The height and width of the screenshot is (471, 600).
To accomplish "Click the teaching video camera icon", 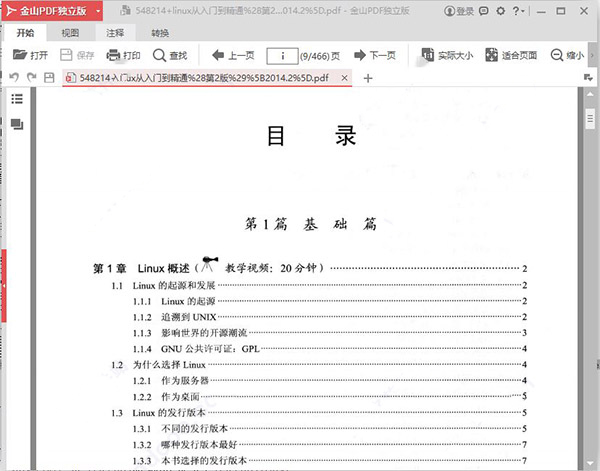I will (x=210, y=264).
